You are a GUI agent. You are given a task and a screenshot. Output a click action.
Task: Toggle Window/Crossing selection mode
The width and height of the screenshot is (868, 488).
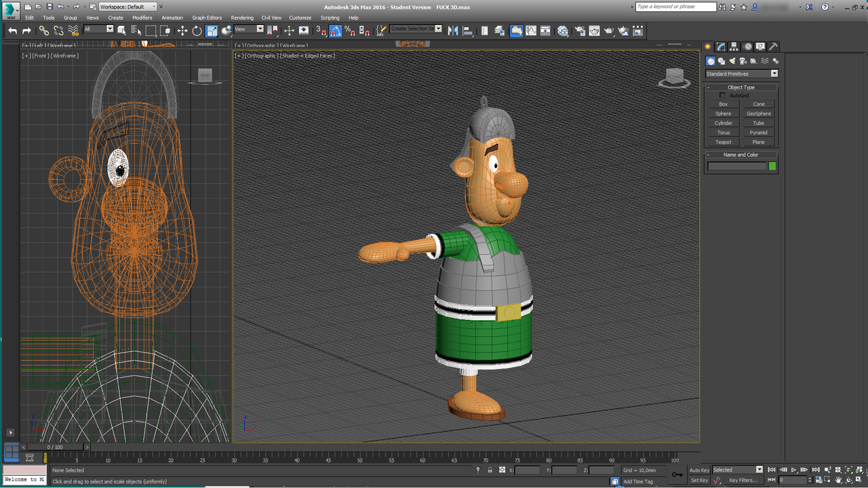166,30
